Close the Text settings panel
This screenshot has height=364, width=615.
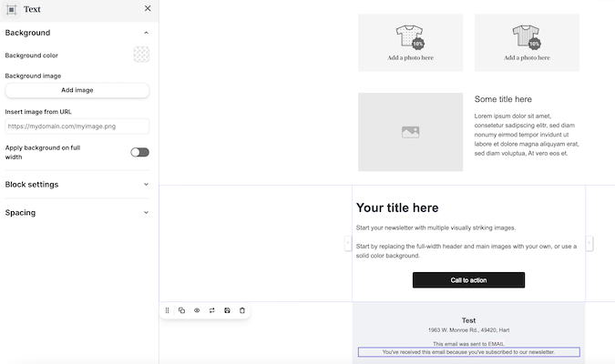click(x=148, y=8)
